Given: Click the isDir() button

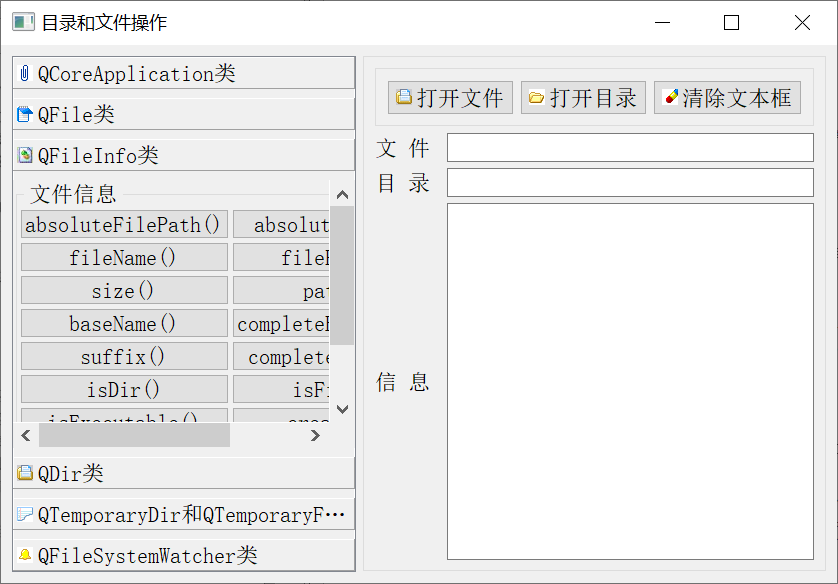Looking at the screenshot, I should (x=124, y=389).
